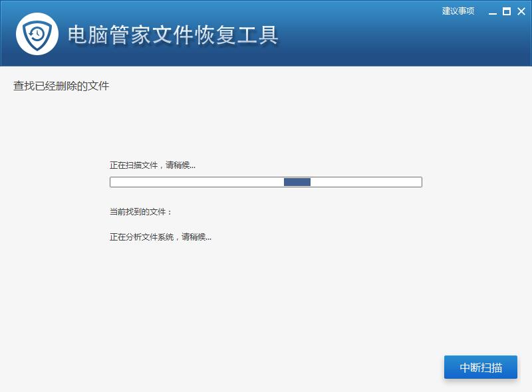532x392 pixels.
Task: Click the empty left part of progress bar
Action: tap(193, 182)
